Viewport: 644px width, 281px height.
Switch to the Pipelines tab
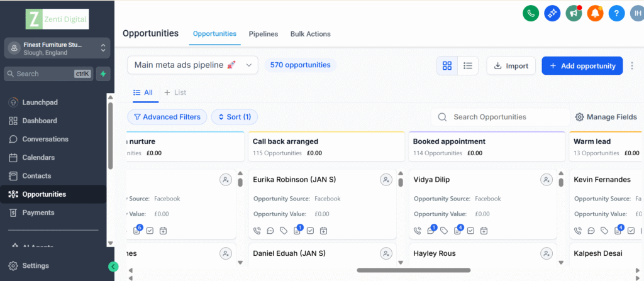tap(263, 34)
